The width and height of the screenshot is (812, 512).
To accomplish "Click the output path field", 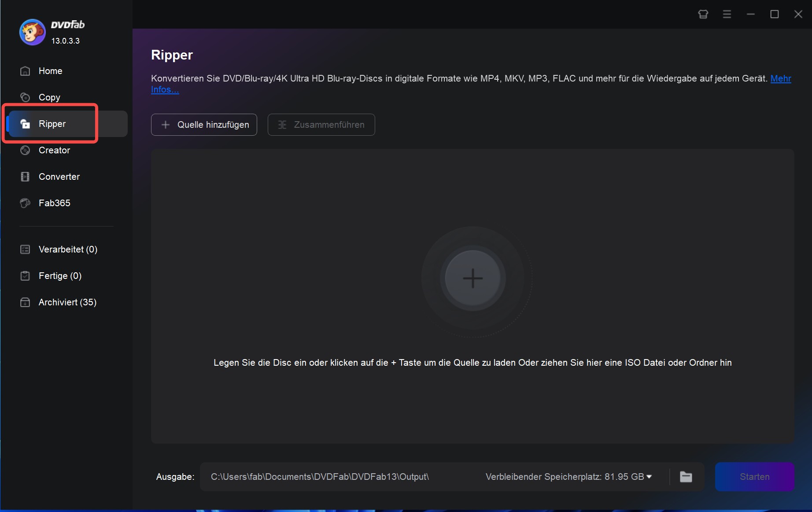I will (x=320, y=477).
